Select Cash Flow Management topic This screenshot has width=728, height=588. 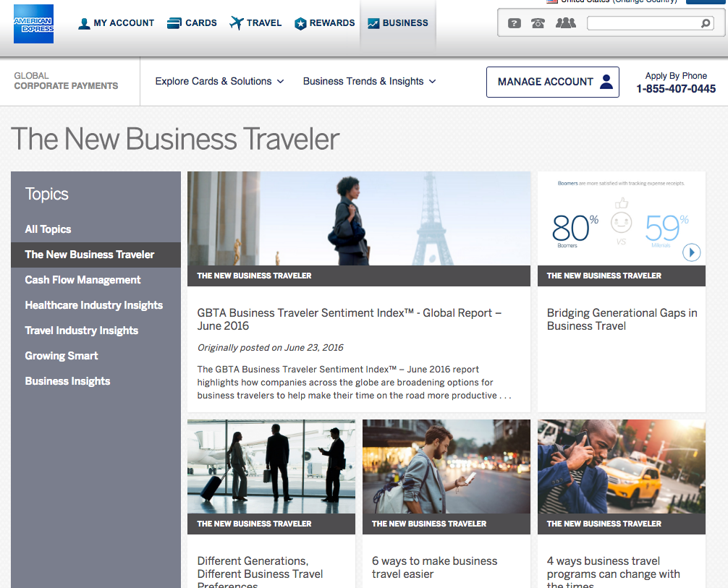click(82, 280)
